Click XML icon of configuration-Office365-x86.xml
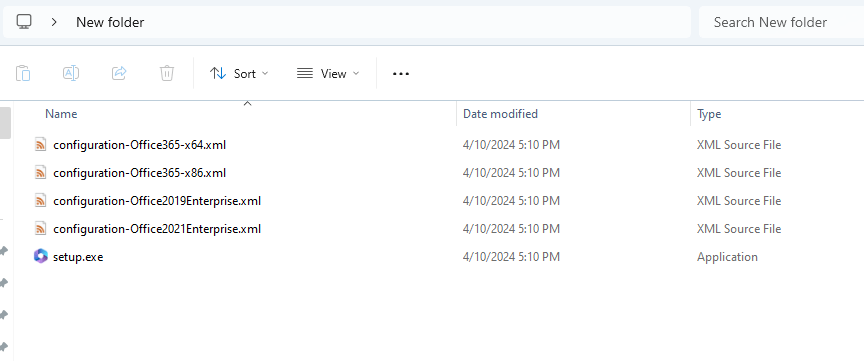 pos(40,173)
